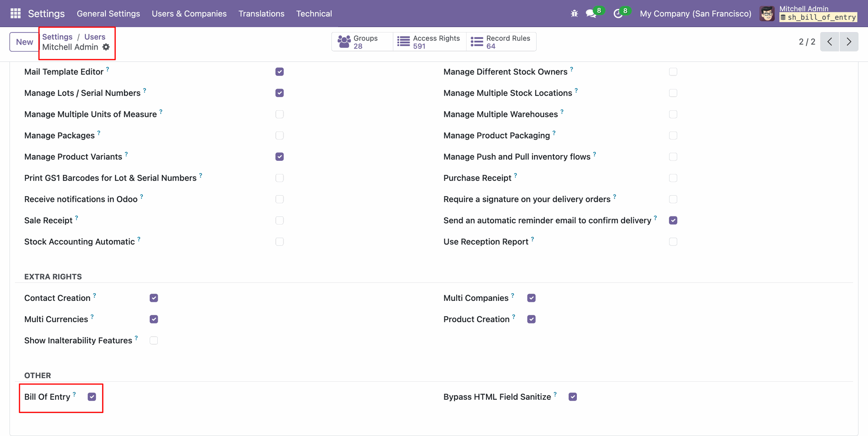Toggle the Multi Currencies checkbox
Screen dimensions: 868x436
154,319
